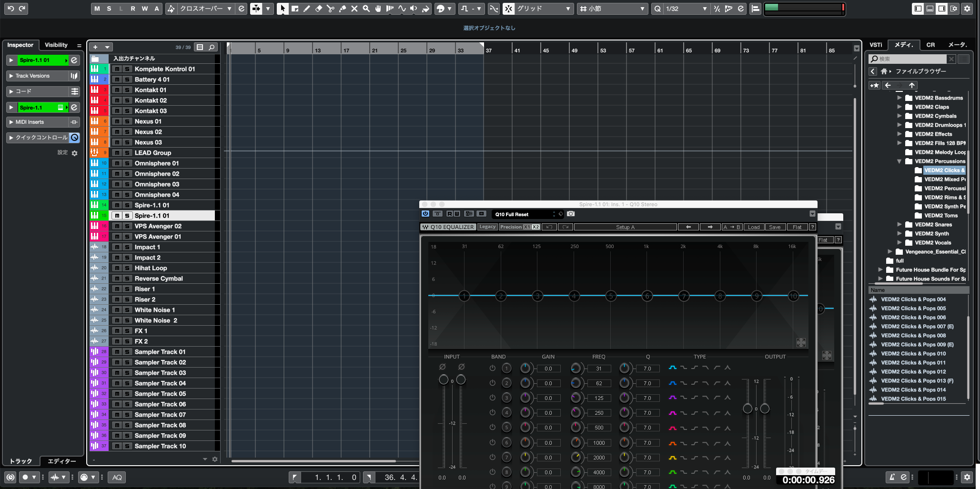Open the crossover automation mode dropdown
Screen dimensions: 980x489
point(206,9)
